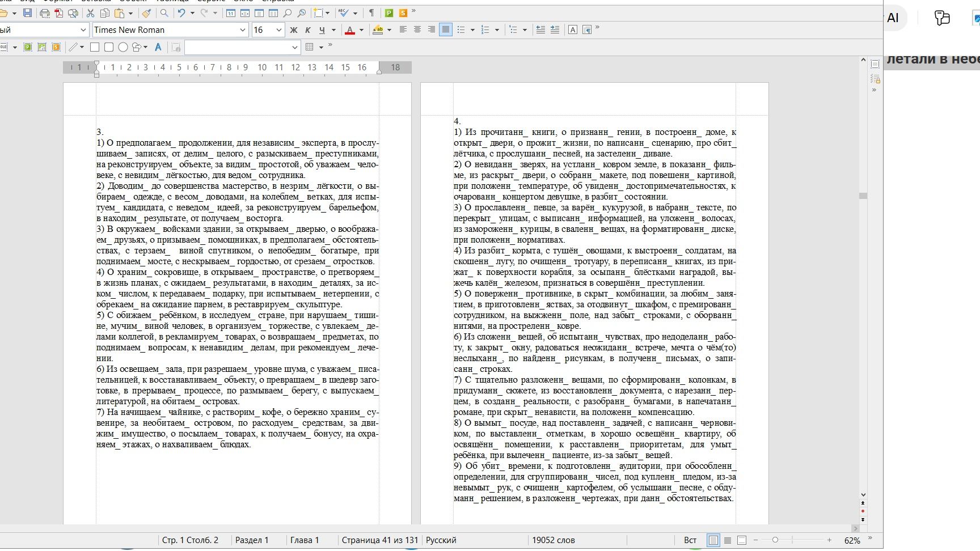This screenshot has width=980, height=551.
Task: Expand the bullet list style arrow
Action: 472,30
